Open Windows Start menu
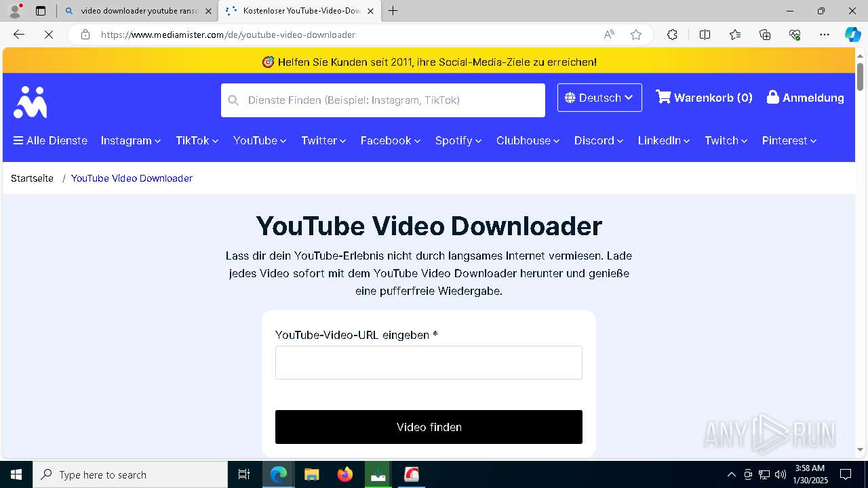 [16, 474]
